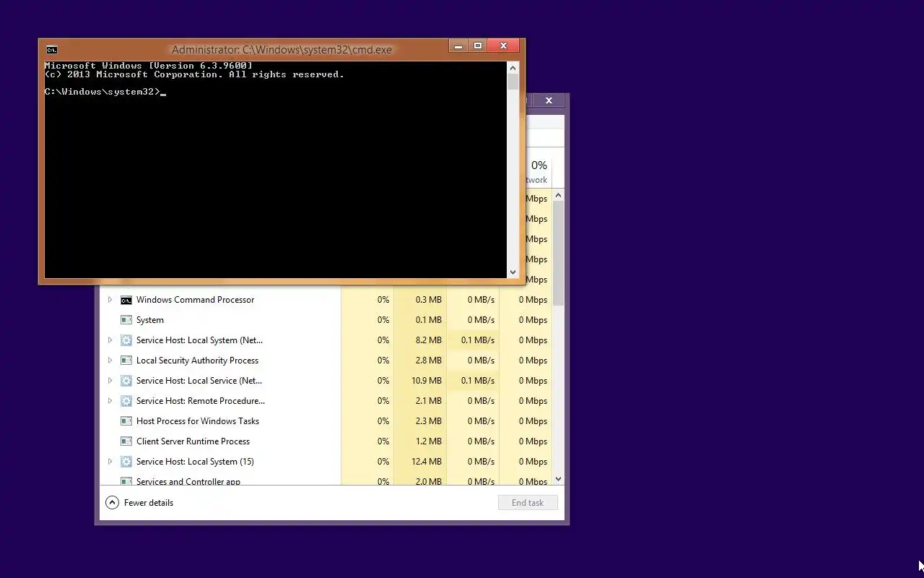Screen dimensions: 924x578
Task: Close the Task Manager window
Action: [549, 100]
